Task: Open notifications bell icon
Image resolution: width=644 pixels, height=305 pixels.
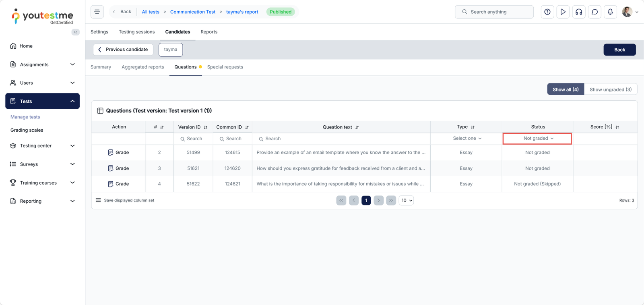Action: (610, 12)
